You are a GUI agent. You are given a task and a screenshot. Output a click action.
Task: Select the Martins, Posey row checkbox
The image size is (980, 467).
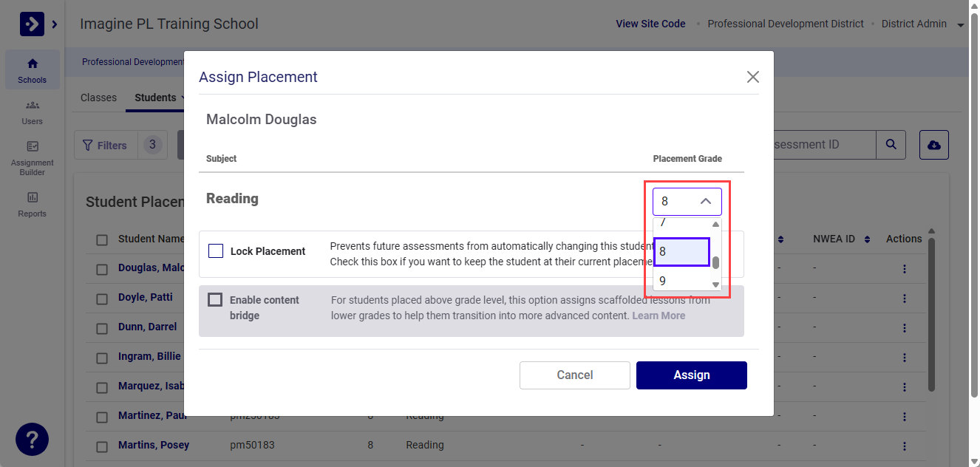tap(102, 446)
